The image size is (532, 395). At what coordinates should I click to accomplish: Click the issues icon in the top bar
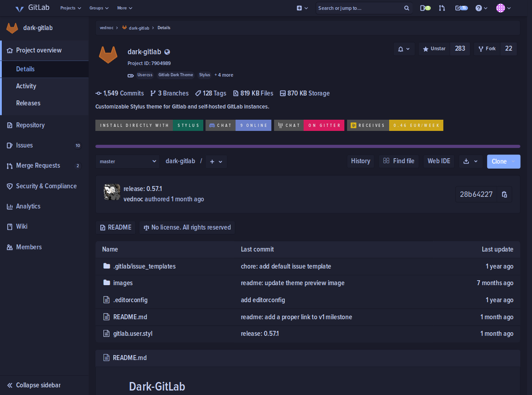[425, 8]
